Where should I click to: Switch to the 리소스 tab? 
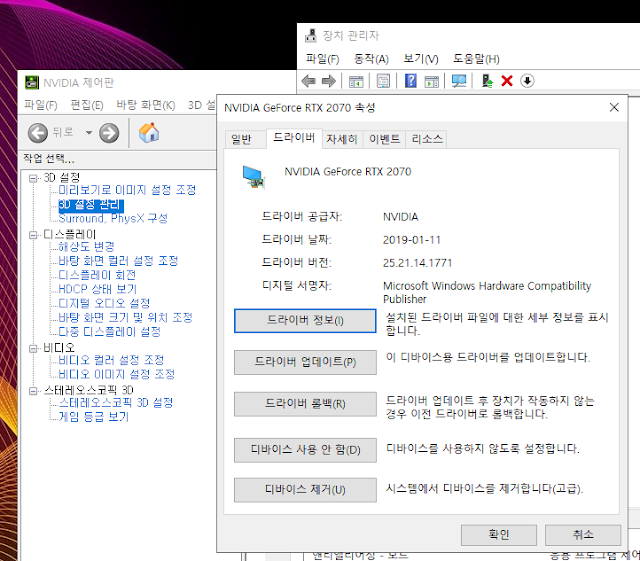[x=427, y=139]
